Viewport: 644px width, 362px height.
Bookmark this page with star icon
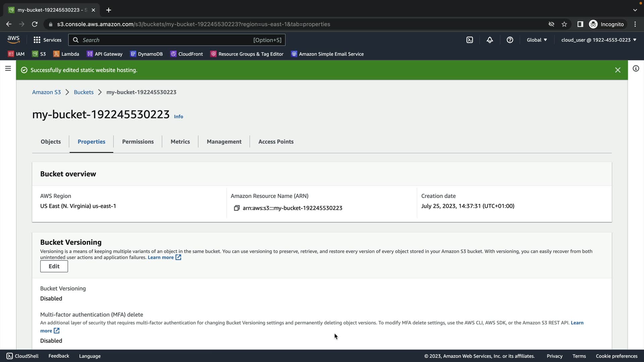pos(564,24)
